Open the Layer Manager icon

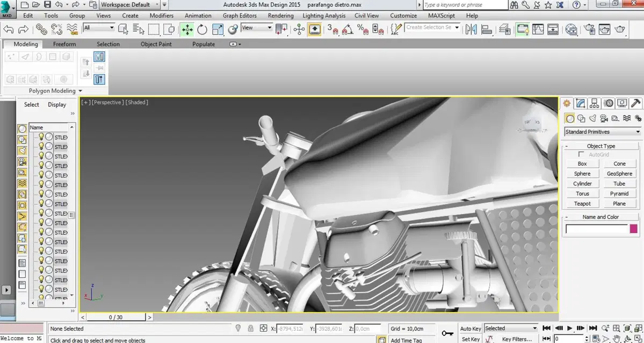click(x=505, y=29)
